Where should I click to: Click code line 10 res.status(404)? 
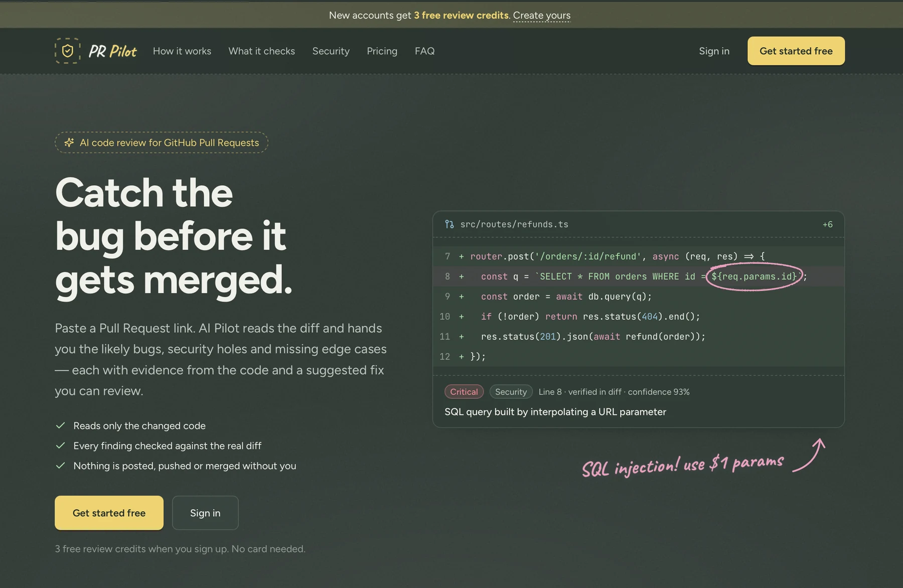coord(639,317)
